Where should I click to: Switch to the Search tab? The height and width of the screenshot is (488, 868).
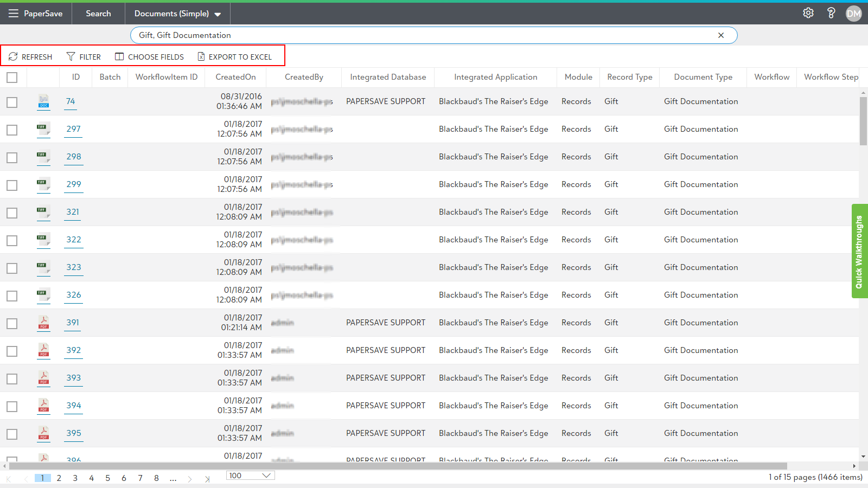[x=98, y=14]
